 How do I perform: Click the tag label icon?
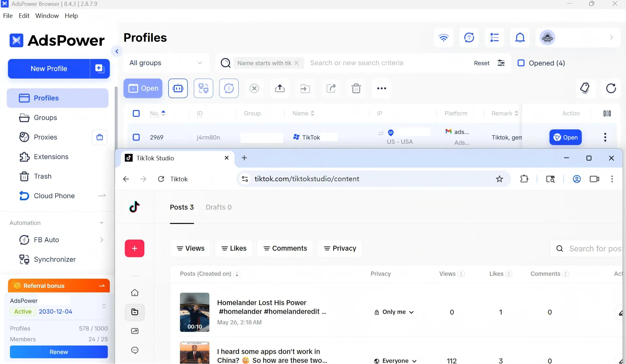[585, 88]
